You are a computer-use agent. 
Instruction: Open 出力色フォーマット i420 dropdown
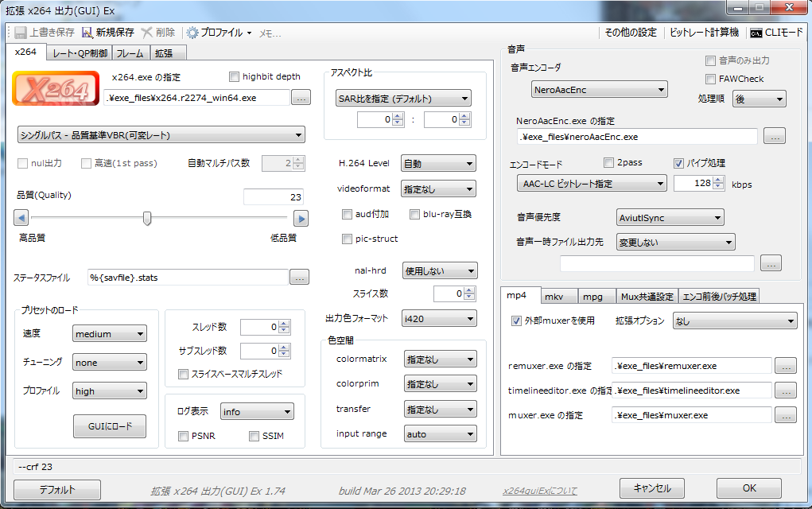tap(439, 318)
